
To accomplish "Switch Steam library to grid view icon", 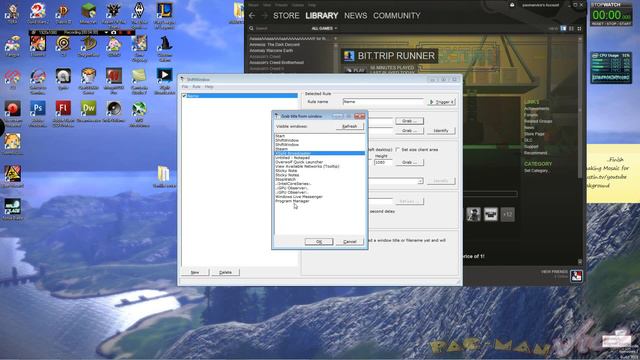I will point(579,29).
